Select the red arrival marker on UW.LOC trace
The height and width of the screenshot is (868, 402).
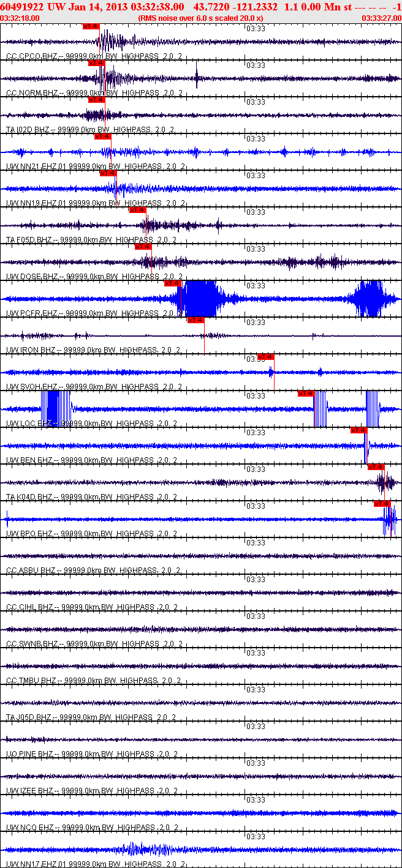click(x=306, y=394)
